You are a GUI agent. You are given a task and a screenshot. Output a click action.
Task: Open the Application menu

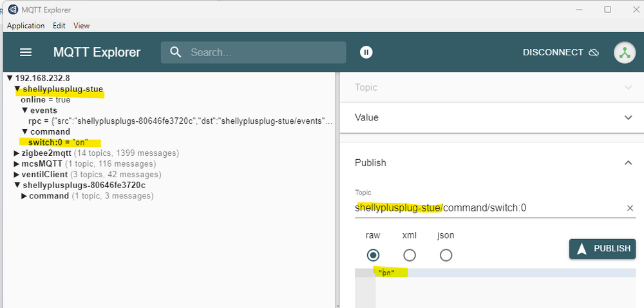point(26,26)
